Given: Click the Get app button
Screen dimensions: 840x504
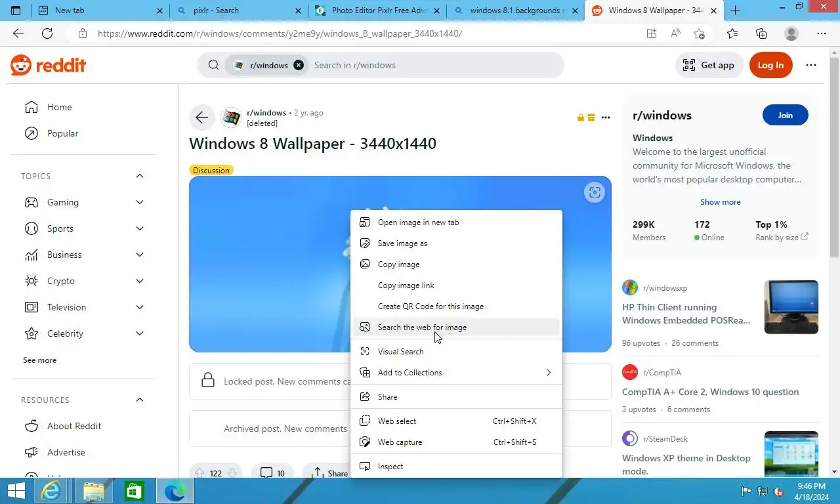Looking at the screenshot, I should pyautogui.click(x=709, y=65).
